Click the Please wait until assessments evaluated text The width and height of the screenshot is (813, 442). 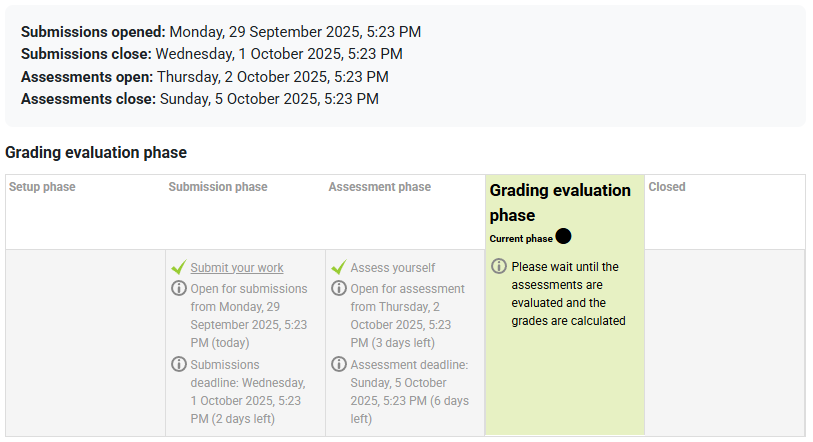[x=568, y=294]
